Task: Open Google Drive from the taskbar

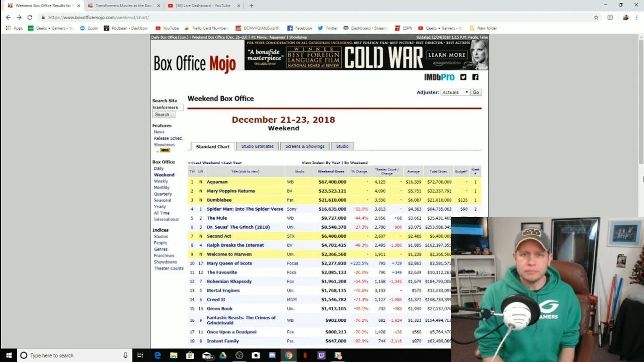Action: [x=223, y=355]
